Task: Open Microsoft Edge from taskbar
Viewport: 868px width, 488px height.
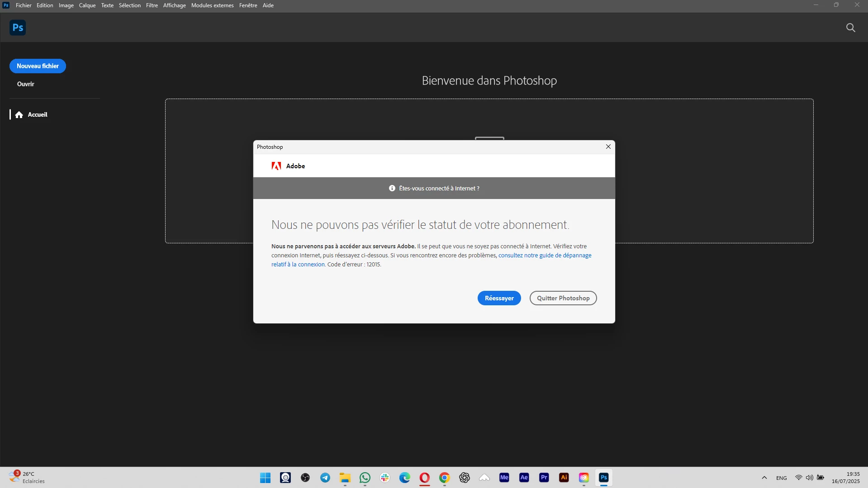Action: [x=405, y=478]
